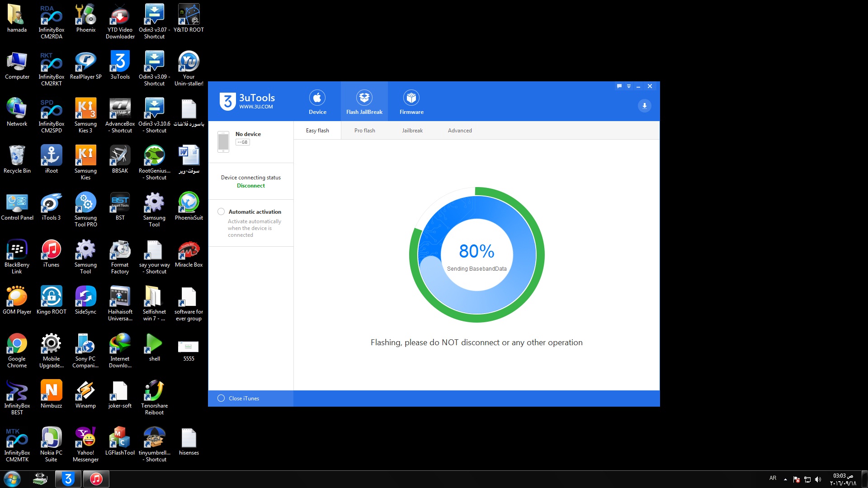Open the feedback chat icon in title bar
The height and width of the screenshot is (488, 868).
(x=619, y=86)
